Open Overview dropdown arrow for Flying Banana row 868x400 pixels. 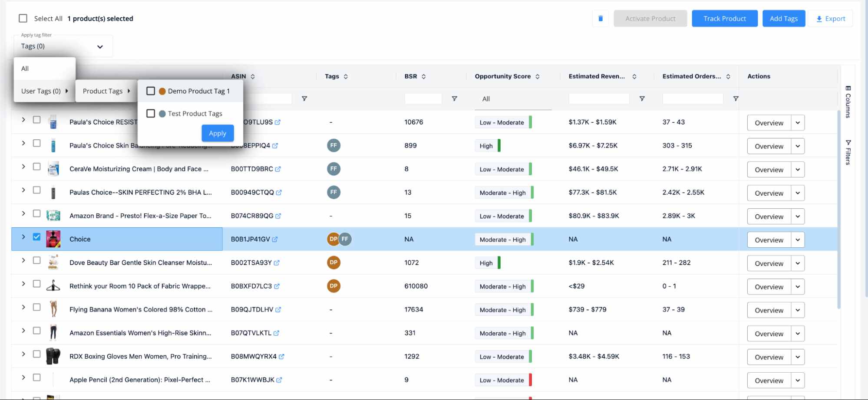coord(798,310)
